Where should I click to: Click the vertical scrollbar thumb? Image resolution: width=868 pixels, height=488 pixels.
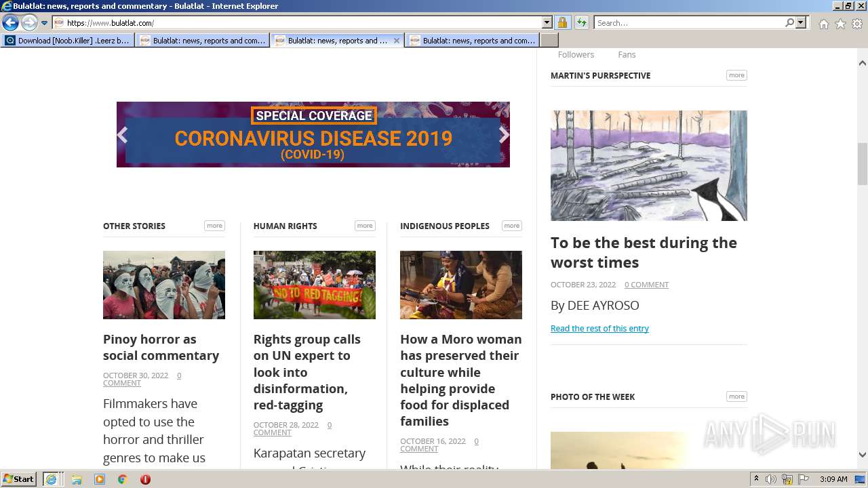[x=863, y=164]
